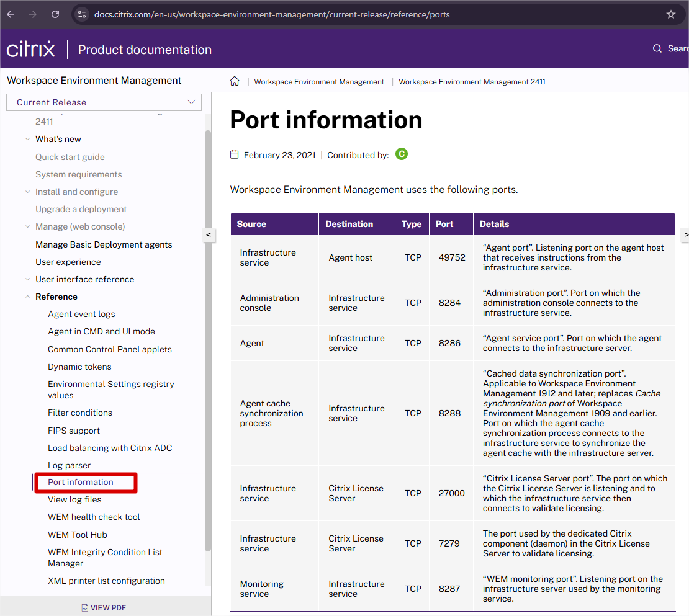The height and width of the screenshot is (616, 689).
Task: Open Manage Basic Deployment agents page
Action: click(104, 244)
